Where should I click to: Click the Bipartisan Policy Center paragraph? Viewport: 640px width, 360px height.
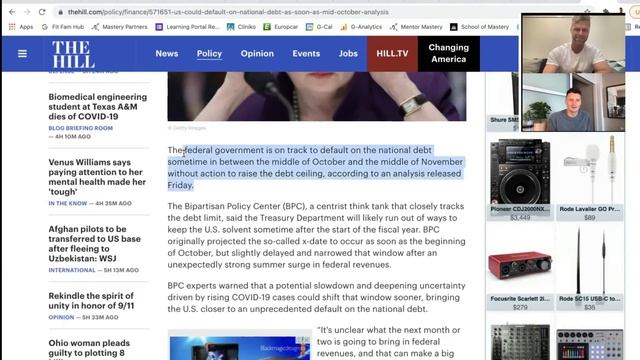tap(316, 236)
